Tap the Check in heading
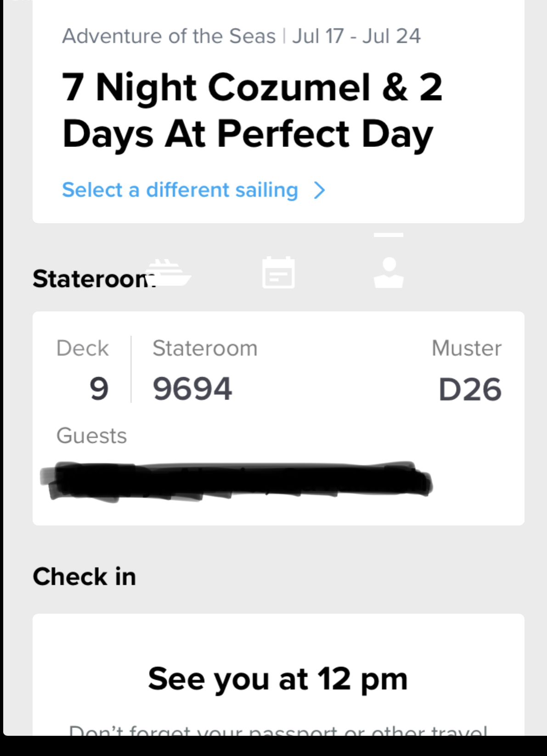Image resolution: width=547 pixels, height=756 pixels. tap(85, 576)
